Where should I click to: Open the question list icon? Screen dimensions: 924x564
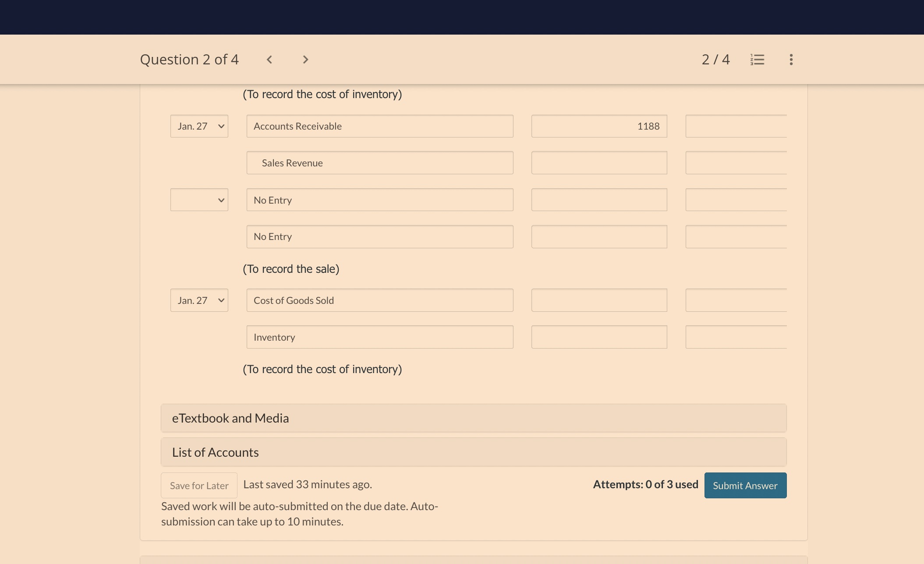758,60
